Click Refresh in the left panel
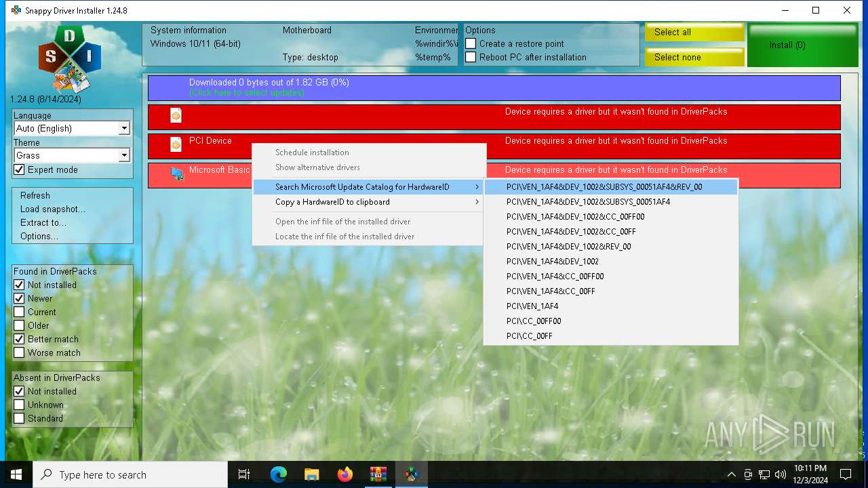 tap(35, 195)
